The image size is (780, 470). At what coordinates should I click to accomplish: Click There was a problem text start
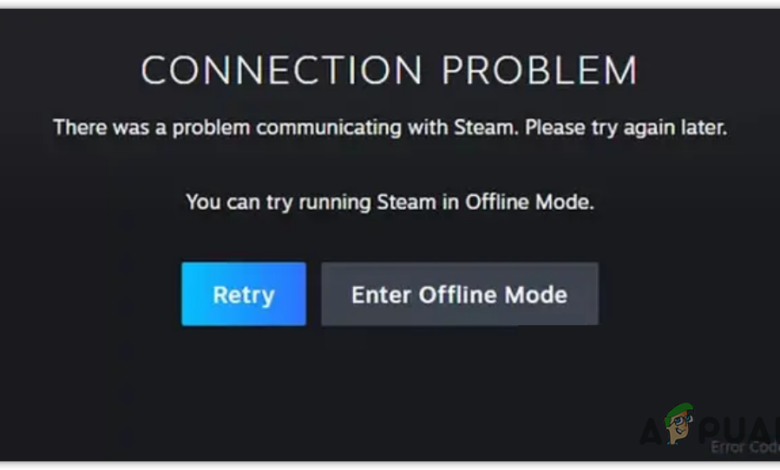point(152,128)
